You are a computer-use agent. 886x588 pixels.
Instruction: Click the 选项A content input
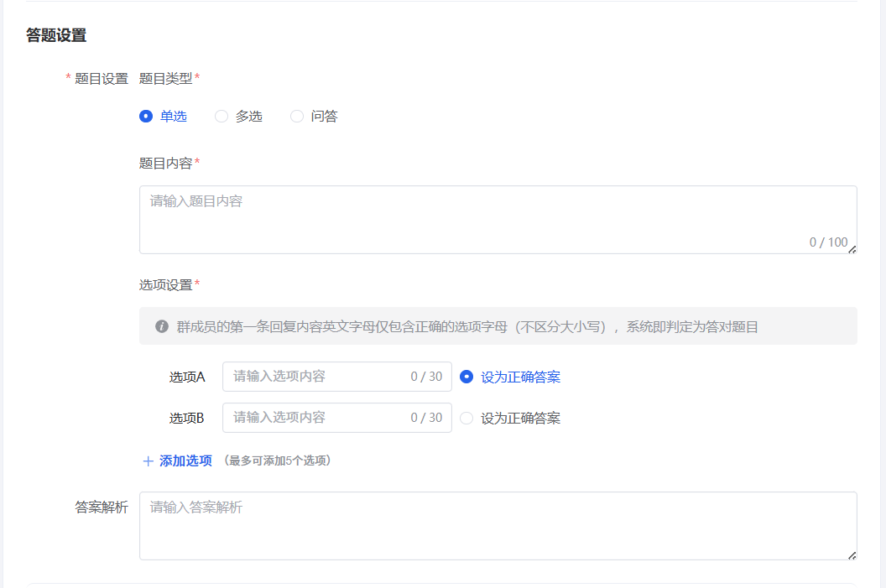point(336,377)
